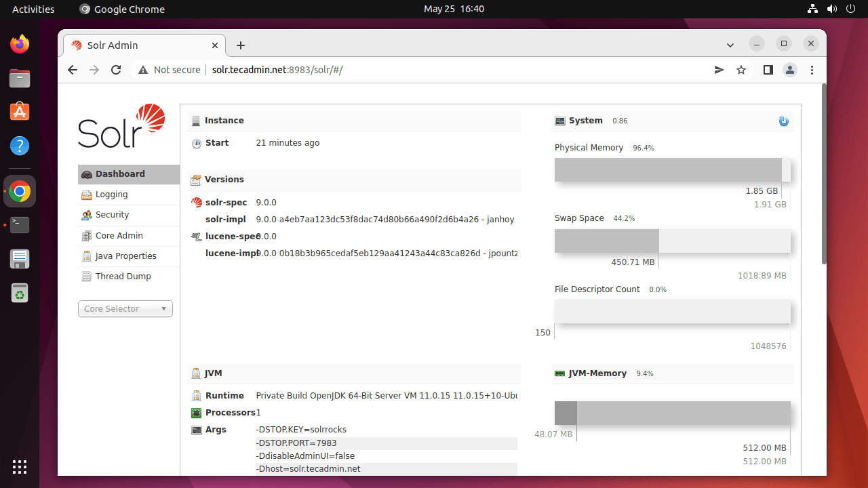Click the lucene-spec feather icon

tap(197, 237)
